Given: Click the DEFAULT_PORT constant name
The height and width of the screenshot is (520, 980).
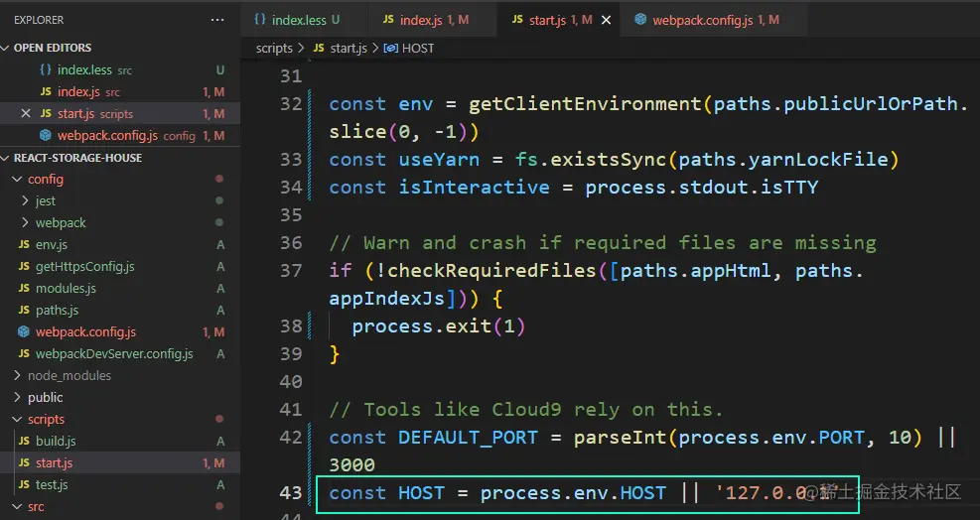Looking at the screenshot, I should tap(468, 438).
